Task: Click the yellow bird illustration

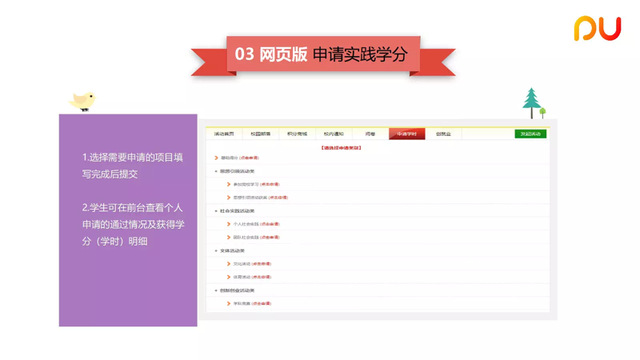Action: click(x=83, y=101)
